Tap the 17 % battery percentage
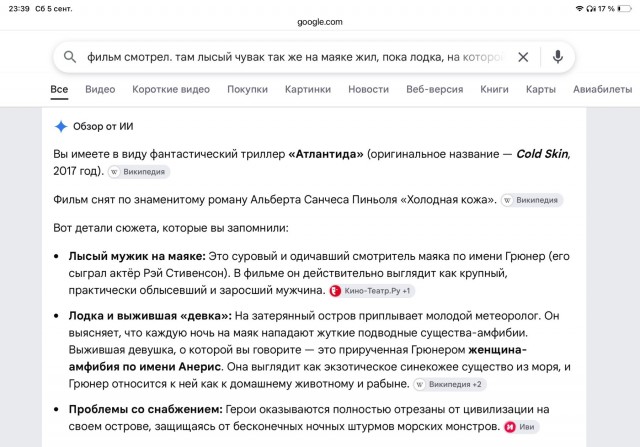 click(x=606, y=9)
